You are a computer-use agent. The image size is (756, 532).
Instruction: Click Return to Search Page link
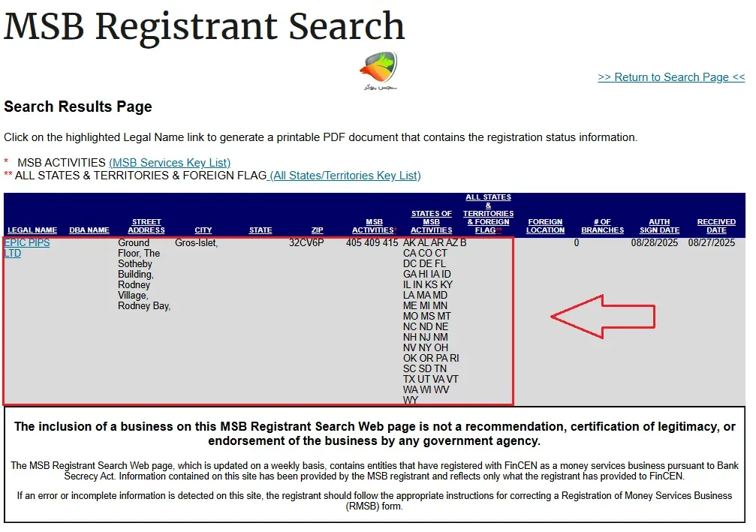tap(671, 77)
